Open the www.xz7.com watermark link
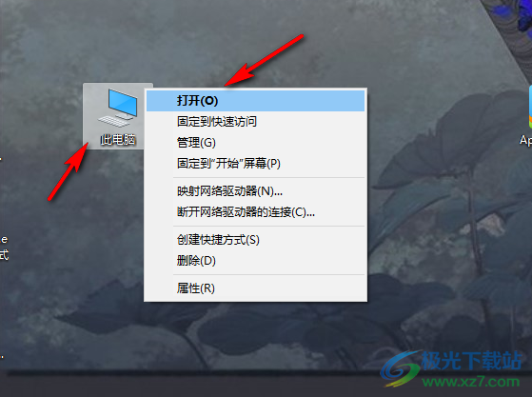Viewport: 532px width, 397px height. (471, 382)
